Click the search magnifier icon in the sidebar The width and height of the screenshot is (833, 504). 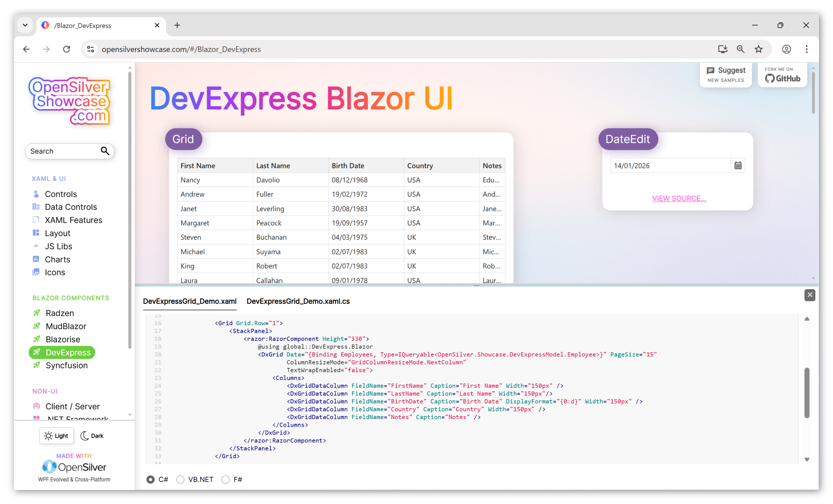(105, 151)
